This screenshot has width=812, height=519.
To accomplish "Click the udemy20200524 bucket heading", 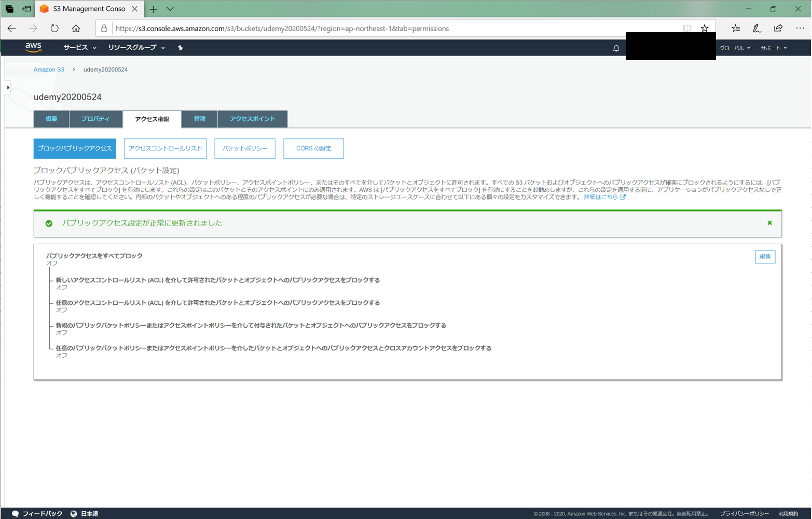I will [x=67, y=97].
